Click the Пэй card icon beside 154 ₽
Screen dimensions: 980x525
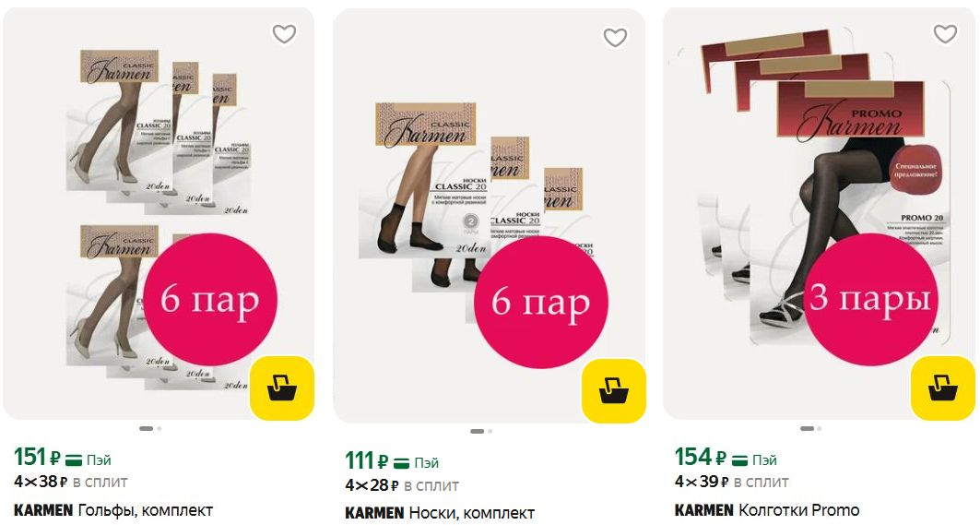click(739, 460)
